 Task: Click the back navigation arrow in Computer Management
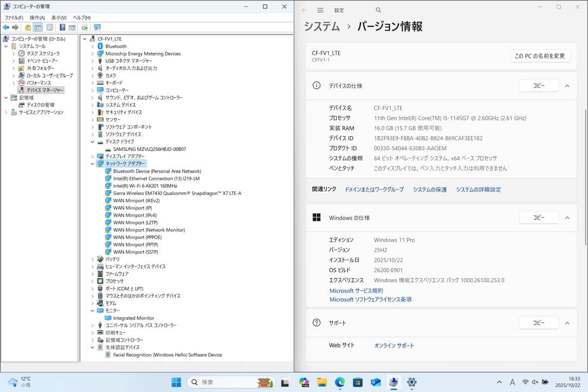click(7, 27)
